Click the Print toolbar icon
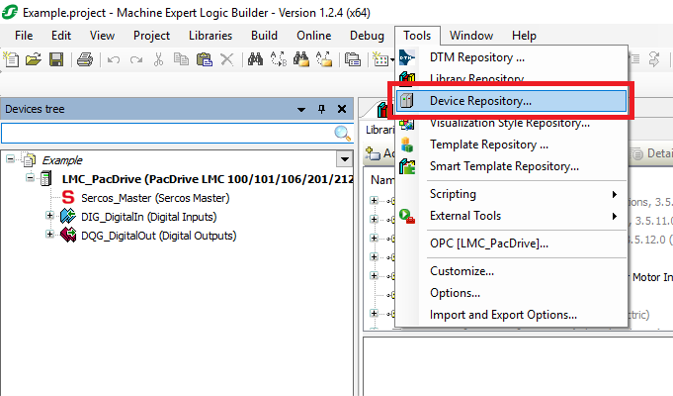Image resolution: width=673 pixels, height=396 pixels. pyautogui.click(x=85, y=59)
